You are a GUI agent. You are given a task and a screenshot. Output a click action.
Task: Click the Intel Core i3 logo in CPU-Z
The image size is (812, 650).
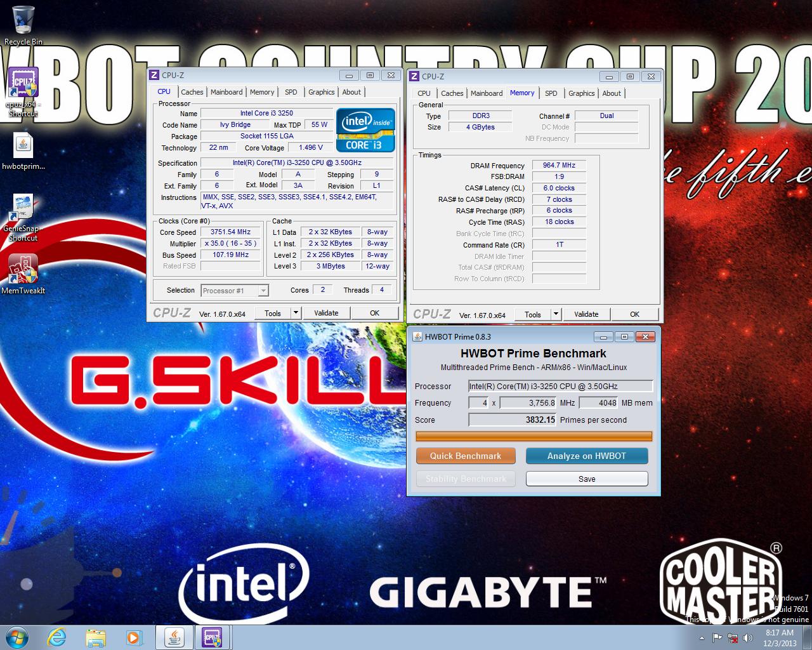point(365,130)
